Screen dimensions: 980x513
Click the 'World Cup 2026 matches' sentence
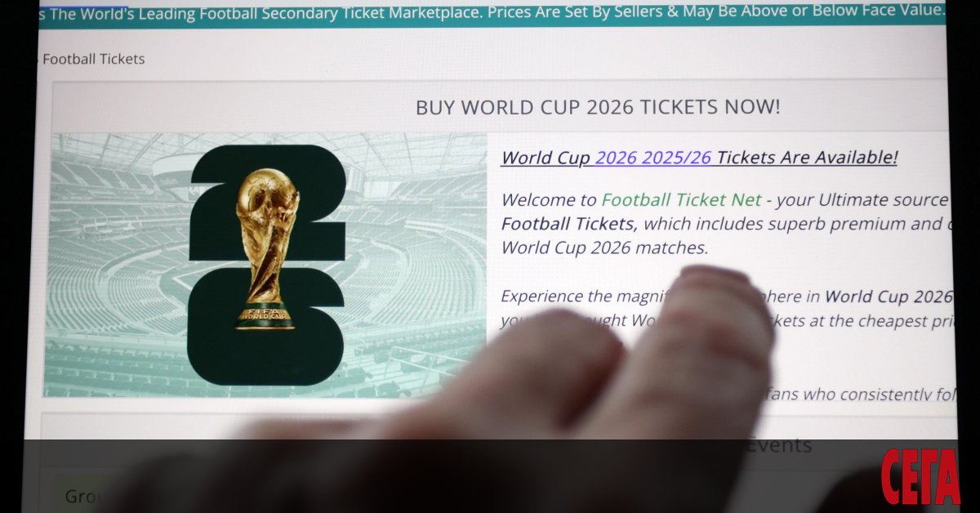pos(604,248)
